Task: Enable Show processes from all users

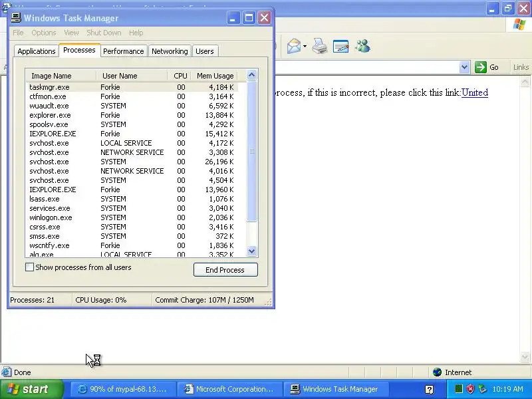Action: click(x=29, y=267)
